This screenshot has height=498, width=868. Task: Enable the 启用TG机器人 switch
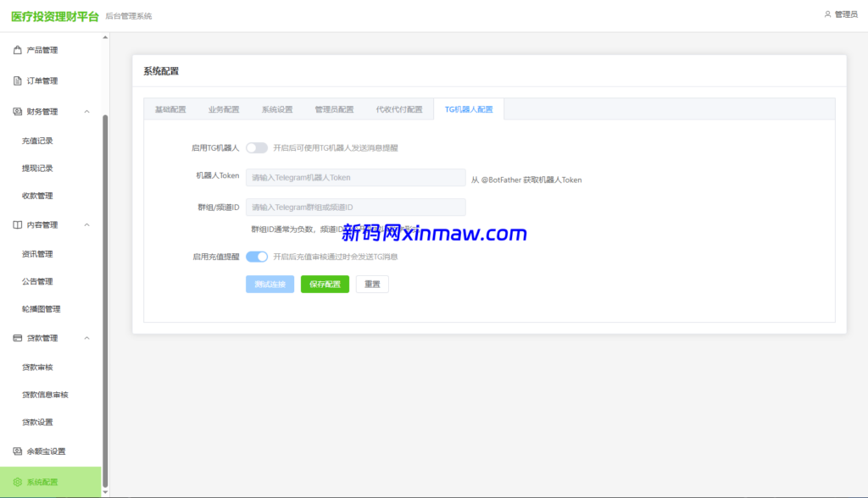click(257, 147)
